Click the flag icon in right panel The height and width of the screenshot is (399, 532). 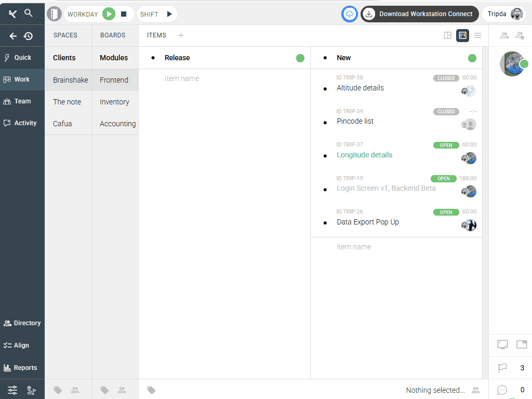tap(502, 368)
